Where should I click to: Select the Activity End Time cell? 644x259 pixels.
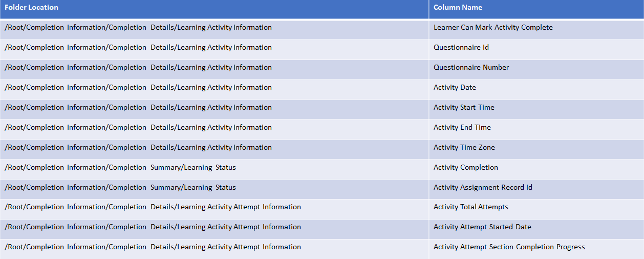tap(462, 128)
